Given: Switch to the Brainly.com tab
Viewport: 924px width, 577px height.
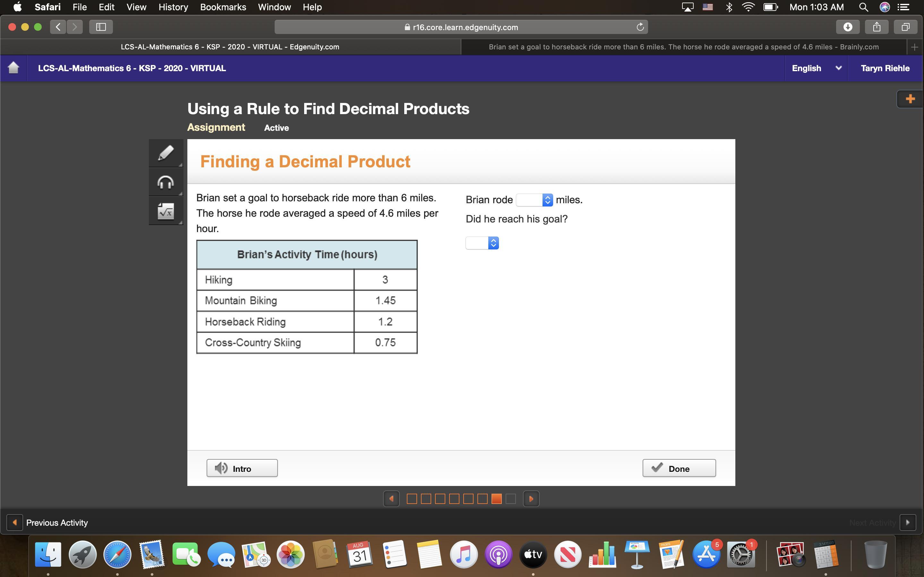Looking at the screenshot, I should coord(683,47).
